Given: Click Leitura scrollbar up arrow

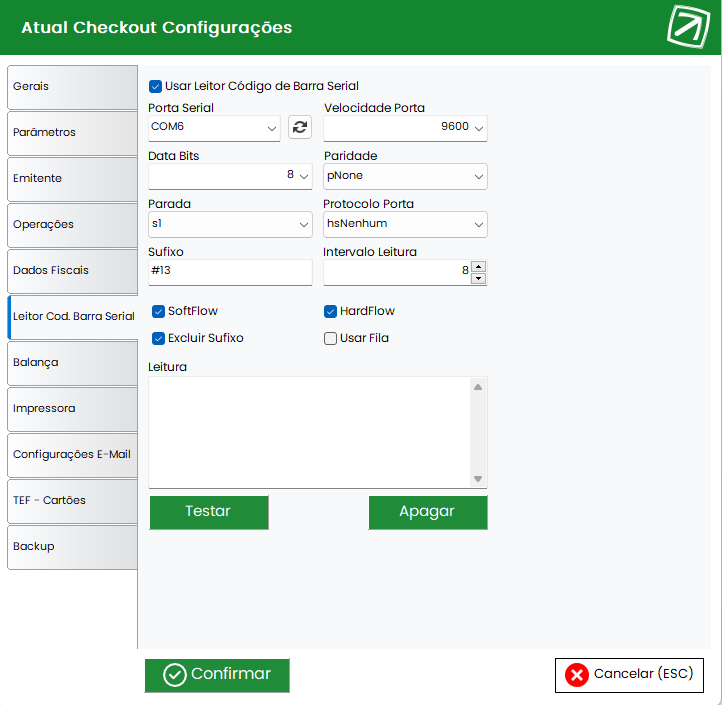Looking at the screenshot, I should point(478,387).
